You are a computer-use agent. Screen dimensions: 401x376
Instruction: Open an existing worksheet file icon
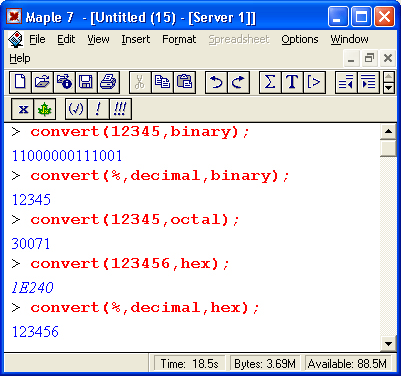42,82
